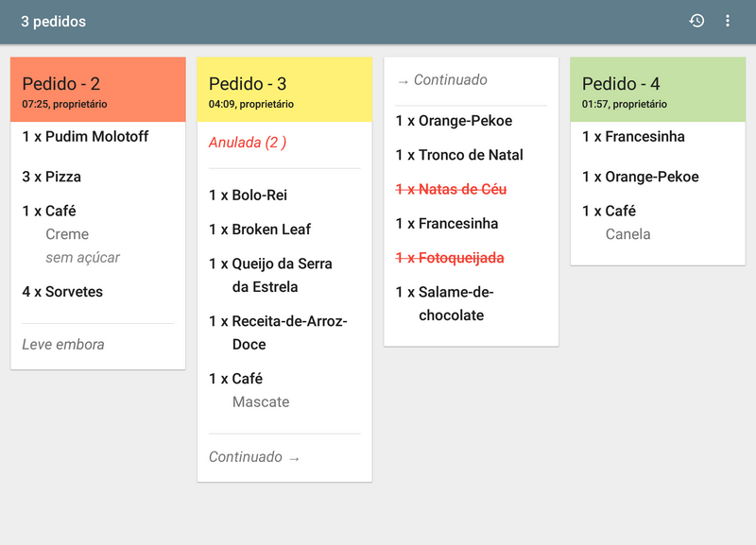
Task: Select the green Pedido - 4 header
Action: (657, 90)
